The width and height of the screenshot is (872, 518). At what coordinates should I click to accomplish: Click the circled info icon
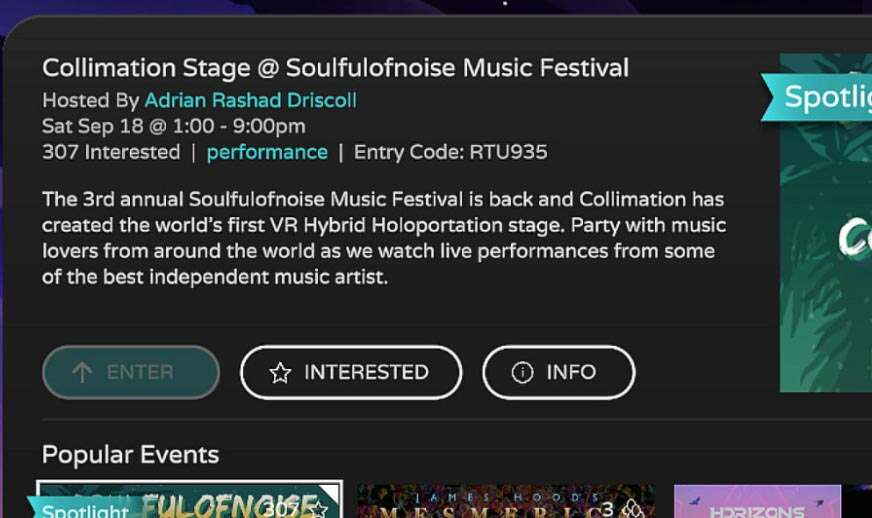pyautogui.click(x=522, y=373)
